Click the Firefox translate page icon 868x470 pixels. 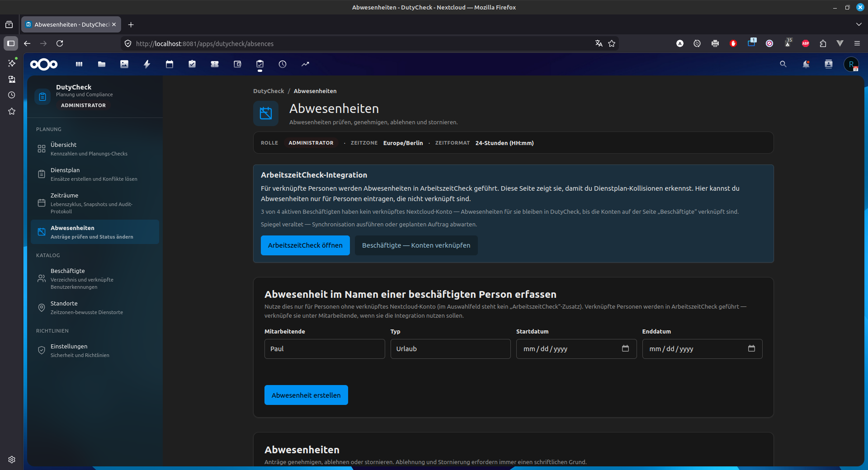coord(599,43)
